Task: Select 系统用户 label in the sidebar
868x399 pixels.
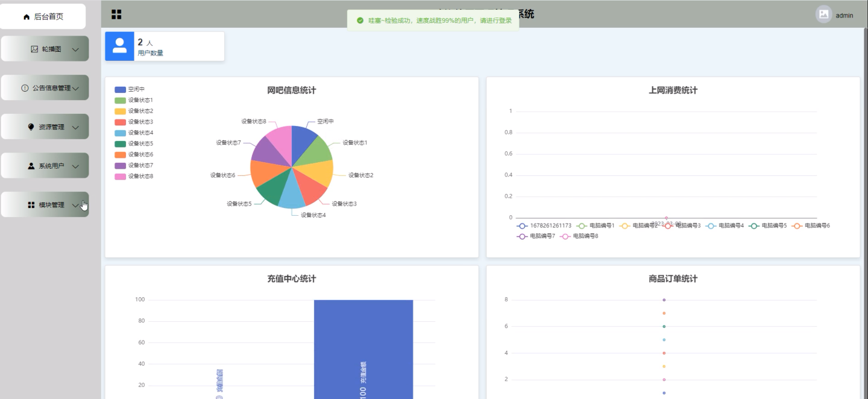Action: [x=52, y=166]
